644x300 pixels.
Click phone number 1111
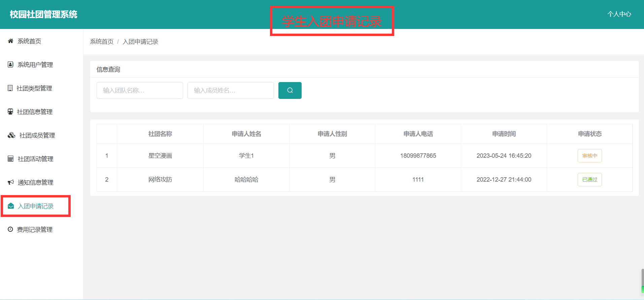[x=418, y=180]
